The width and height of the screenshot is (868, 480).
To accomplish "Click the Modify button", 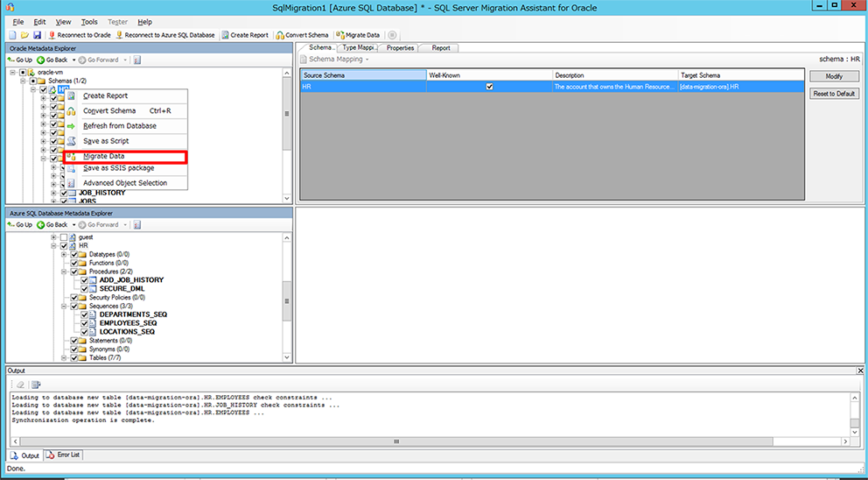I will [x=834, y=76].
